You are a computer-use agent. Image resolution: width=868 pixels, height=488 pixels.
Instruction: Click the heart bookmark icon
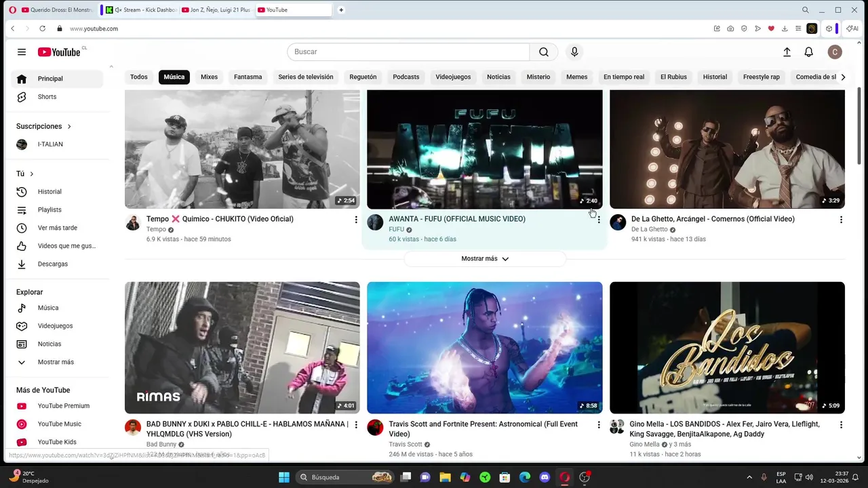click(771, 28)
